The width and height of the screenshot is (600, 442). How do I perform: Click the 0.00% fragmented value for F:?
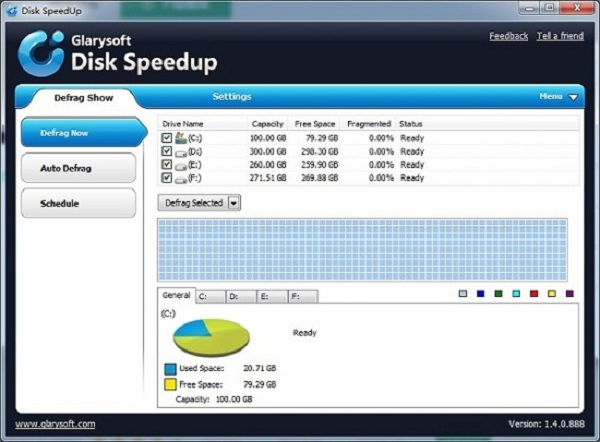[x=381, y=178]
